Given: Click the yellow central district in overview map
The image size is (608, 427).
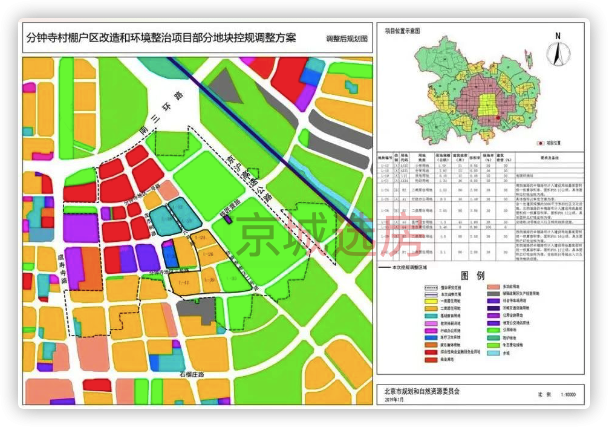Looking at the screenshot, I should point(487,105).
